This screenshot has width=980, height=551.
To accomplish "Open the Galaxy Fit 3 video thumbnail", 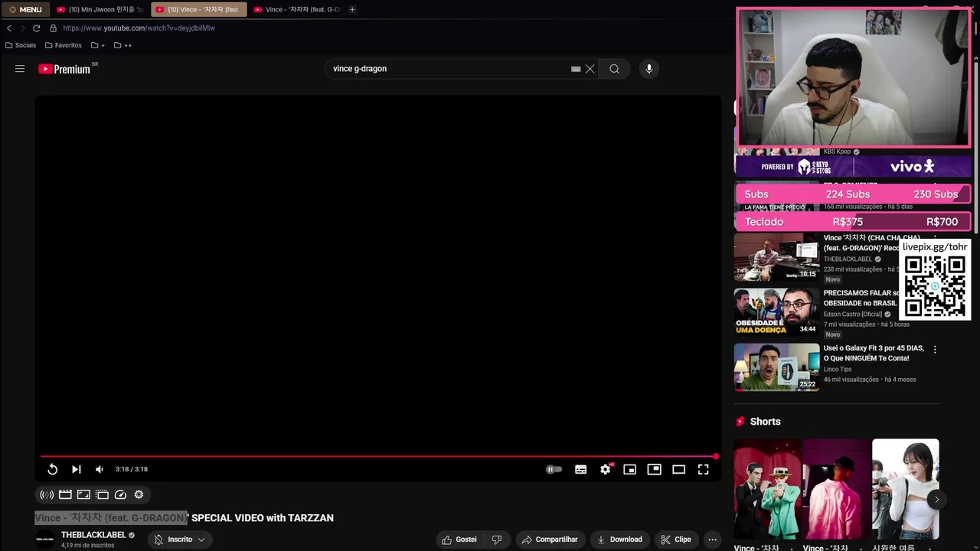I will click(x=776, y=367).
